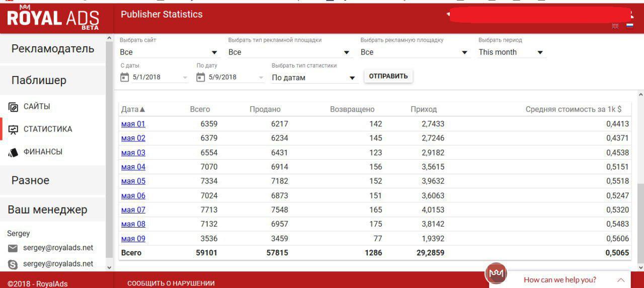Click the Royal Ads logo
The height and width of the screenshot is (288, 644).
(53, 18)
